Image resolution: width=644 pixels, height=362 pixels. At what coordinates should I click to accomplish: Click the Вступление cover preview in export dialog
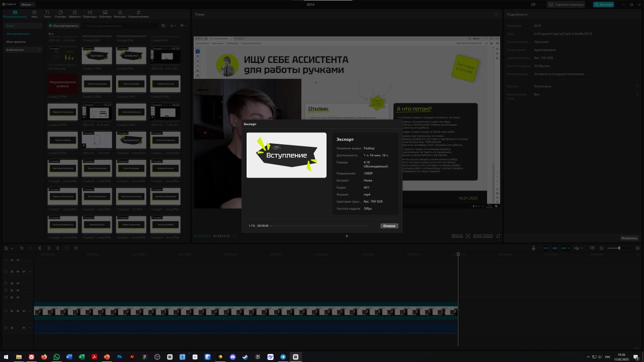pyautogui.click(x=286, y=155)
